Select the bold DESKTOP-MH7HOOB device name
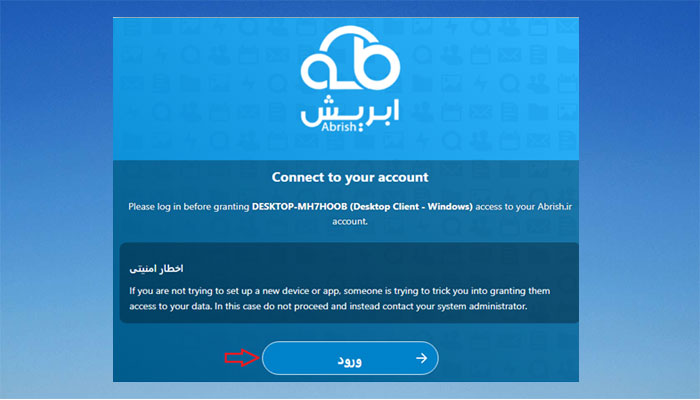Image resolution: width=700 pixels, height=400 pixels. click(300, 207)
